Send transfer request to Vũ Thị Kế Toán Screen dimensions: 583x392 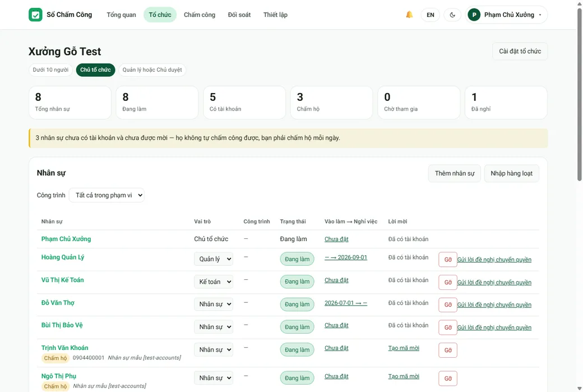coord(494,282)
